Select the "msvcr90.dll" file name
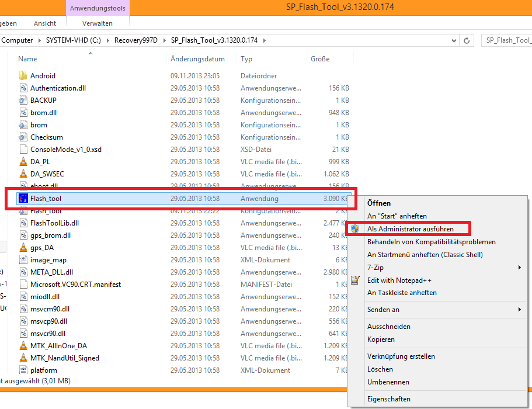The height and width of the screenshot is (409, 532). (x=48, y=333)
